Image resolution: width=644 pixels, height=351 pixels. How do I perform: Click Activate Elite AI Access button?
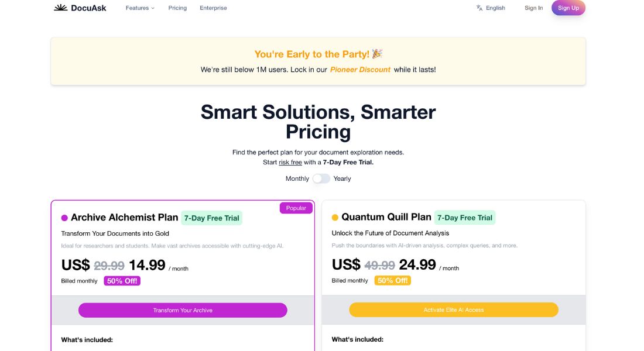(x=453, y=309)
